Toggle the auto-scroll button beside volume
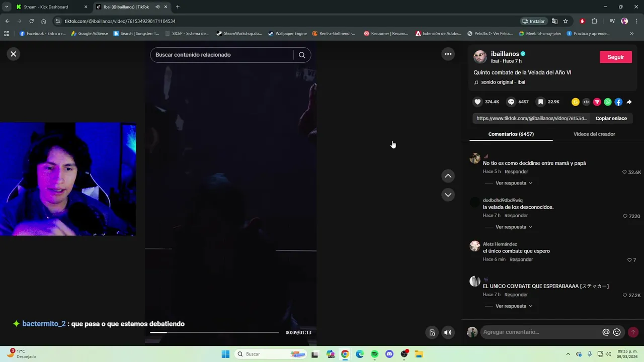Viewport: 644px width, 362px height. click(432, 332)
